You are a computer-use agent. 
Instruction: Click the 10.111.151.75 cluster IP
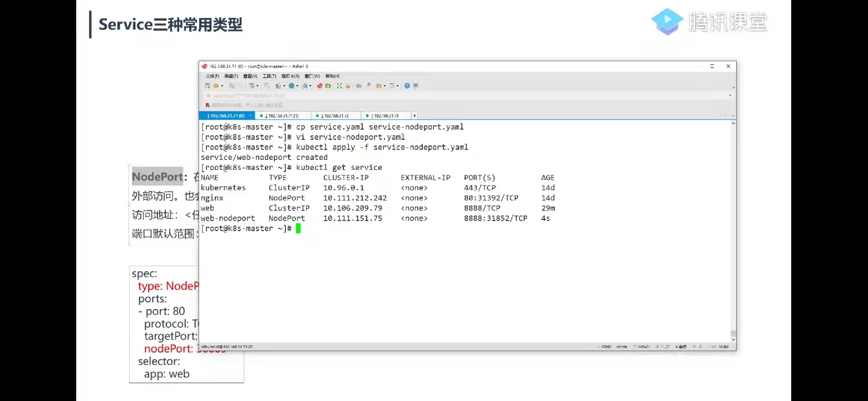[x=353, y=218]
